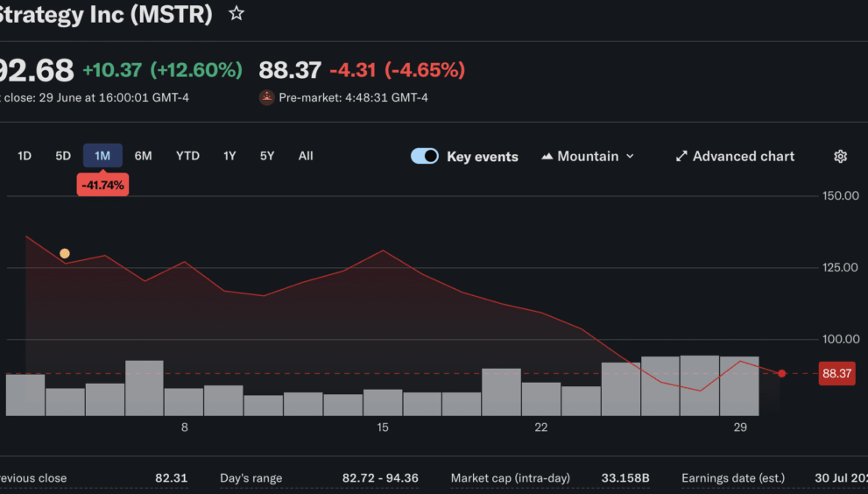Show the All time range
Screen dimensions: 868x494
(x=306, y=156)
